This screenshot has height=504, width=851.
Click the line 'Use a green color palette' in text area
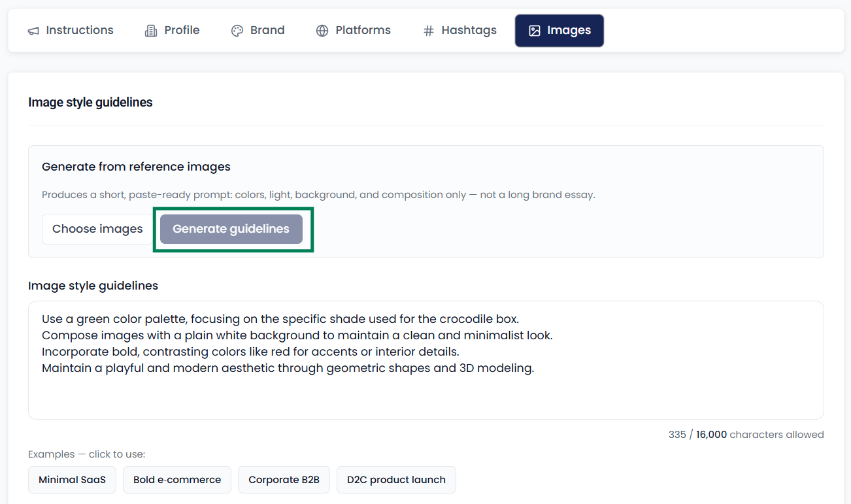(x=280, y=319)
